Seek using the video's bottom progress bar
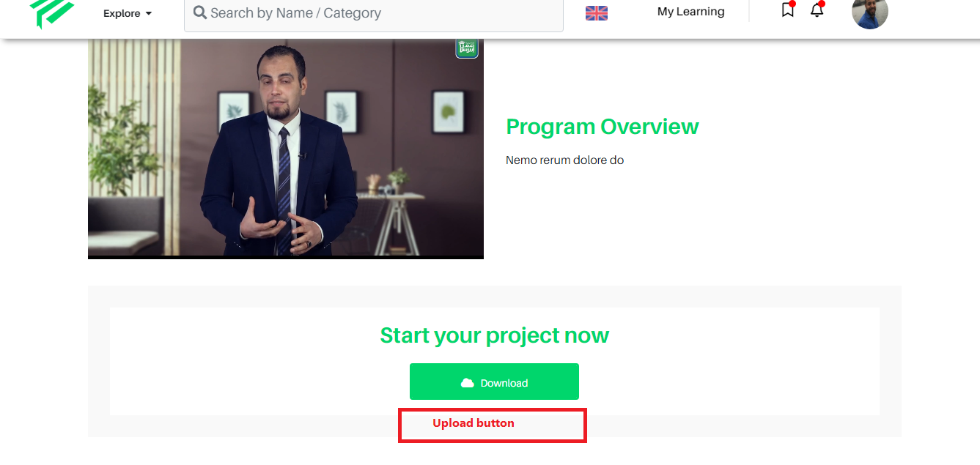 point(286,257)
